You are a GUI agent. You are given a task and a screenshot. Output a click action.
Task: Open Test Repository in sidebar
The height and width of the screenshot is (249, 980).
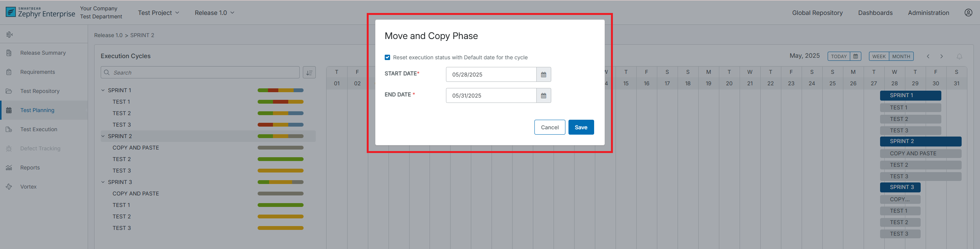[40, 91]
